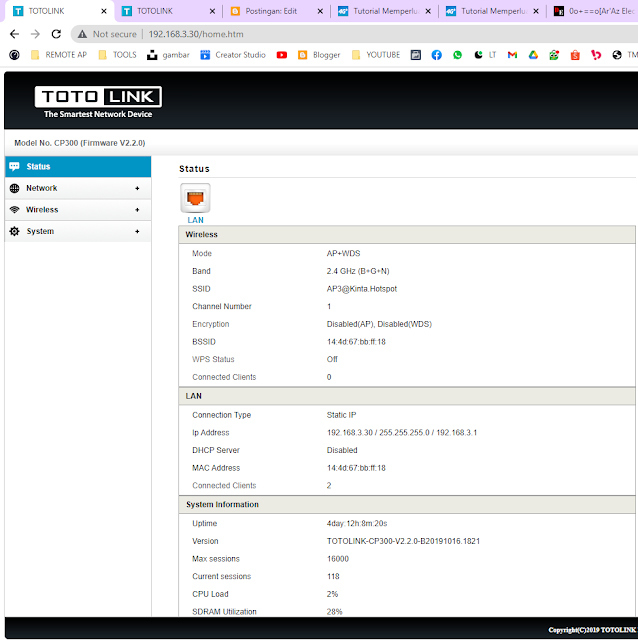638x640 pixels.
Task: Select Mode value AP+WDS
Action: pos(343,253)
